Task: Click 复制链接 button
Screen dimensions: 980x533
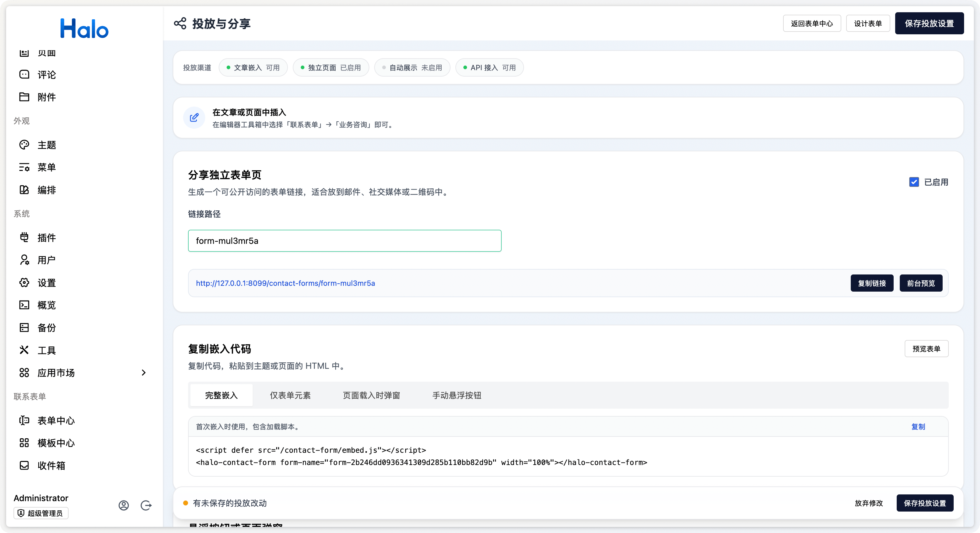Action: (872, 283)
